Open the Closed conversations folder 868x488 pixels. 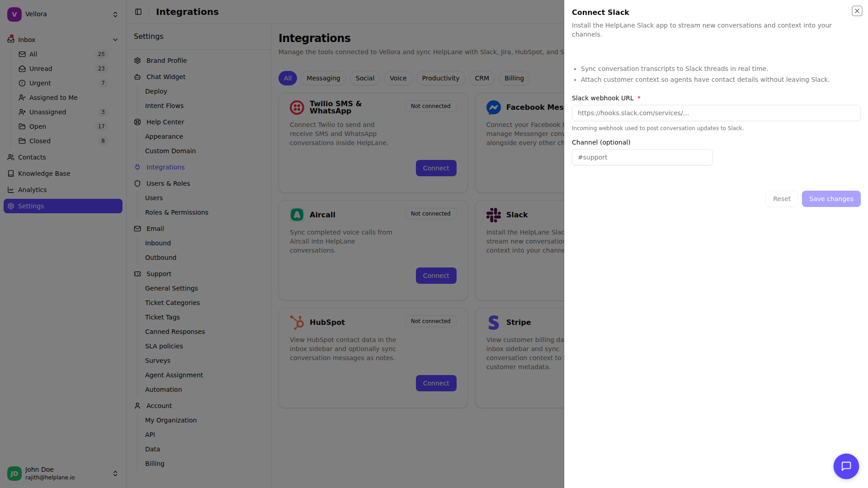click(x=63, y=141)
